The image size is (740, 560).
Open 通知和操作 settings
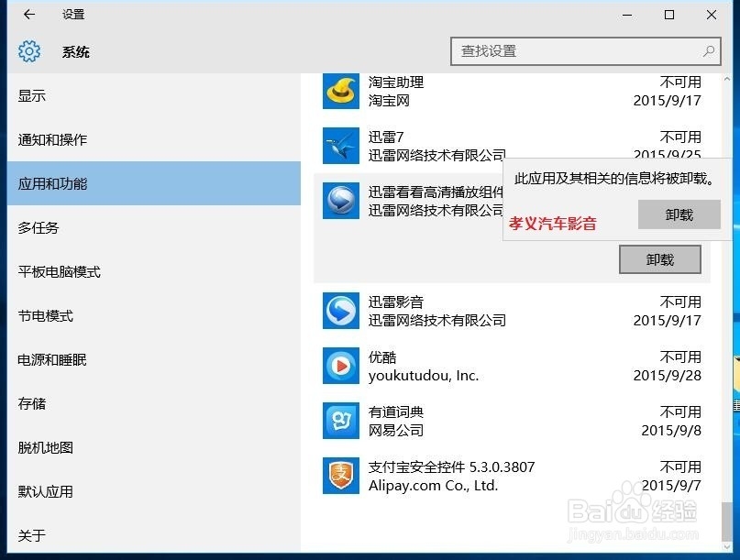coord(154,139)
